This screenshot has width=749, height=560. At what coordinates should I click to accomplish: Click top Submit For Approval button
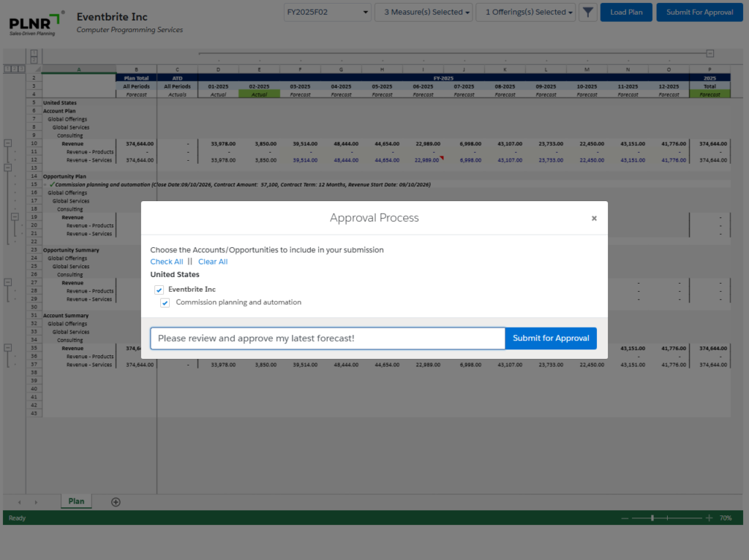click(x=700, y=12)
